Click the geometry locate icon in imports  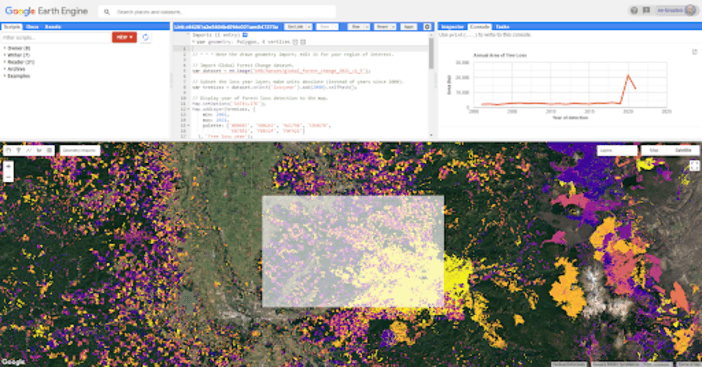[x=295, y=42]
